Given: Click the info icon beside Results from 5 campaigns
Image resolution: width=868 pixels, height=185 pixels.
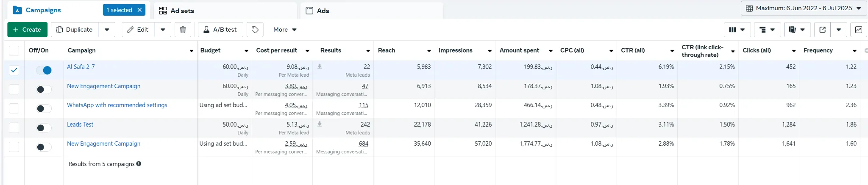Looking at the screenshot, I should [x=139, y=164].
